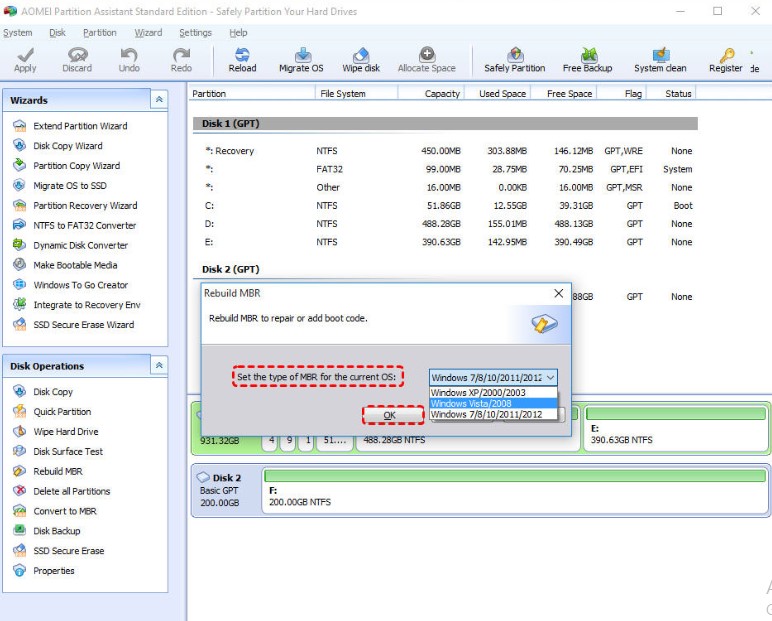The image size is (772, 621).
Task: Choose Windows Vista/2008 from the list
Action: pyautogui.click(x=493, y=403)
